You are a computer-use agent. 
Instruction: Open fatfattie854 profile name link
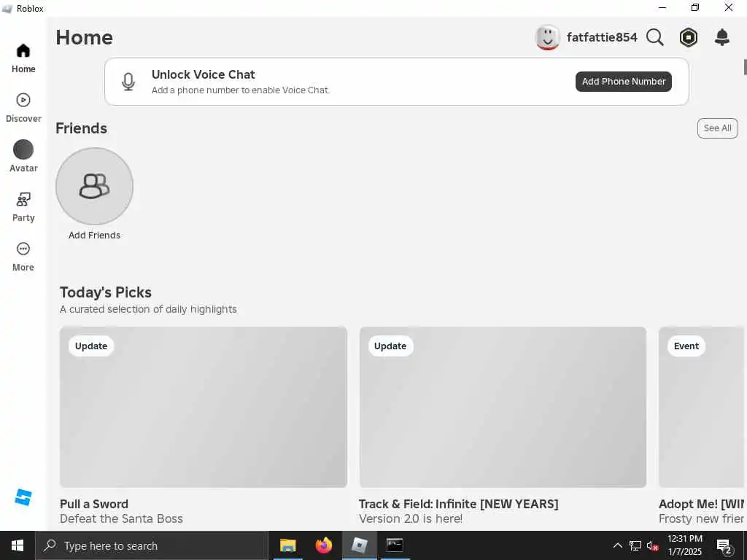click(x=602, y=37)
